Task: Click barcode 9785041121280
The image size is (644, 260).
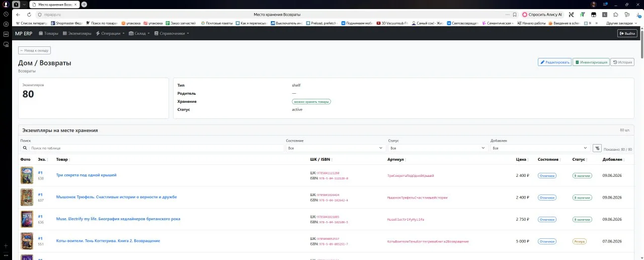Action: 328,173
